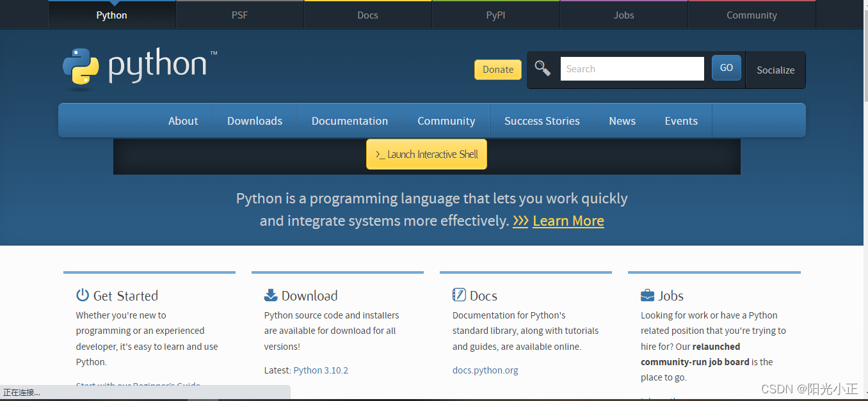868x401 pixels.
Task: Visit the docs.python.org link
Action: tap(485, 370)
